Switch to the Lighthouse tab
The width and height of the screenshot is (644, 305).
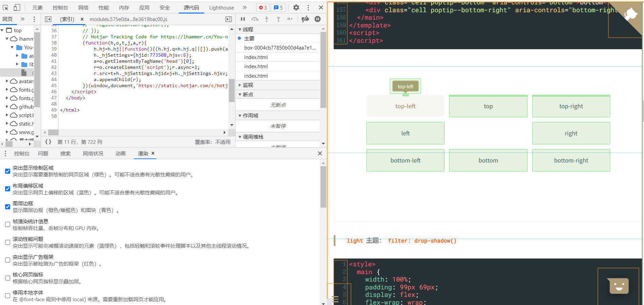pyautogui.click(x=221, y=7)
